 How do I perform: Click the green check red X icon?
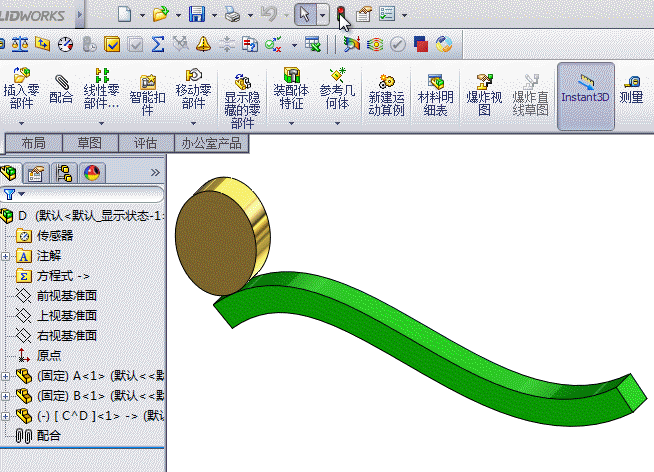pos(273,44)
